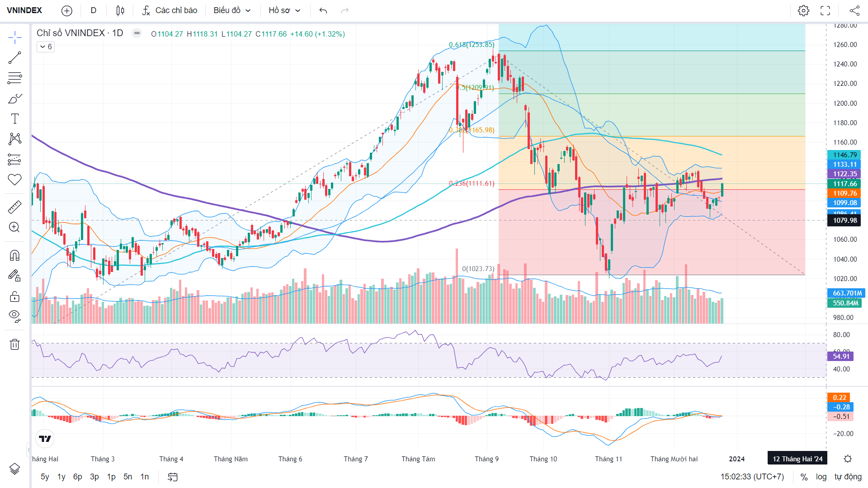Click the 1117.66 current price label

(x=844, y=183)
